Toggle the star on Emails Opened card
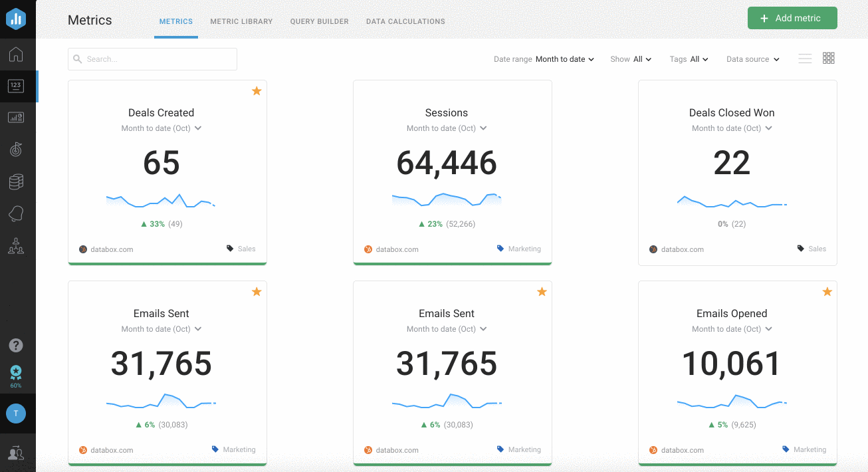This screenshot has width=868, height=472. coord(827,291)
